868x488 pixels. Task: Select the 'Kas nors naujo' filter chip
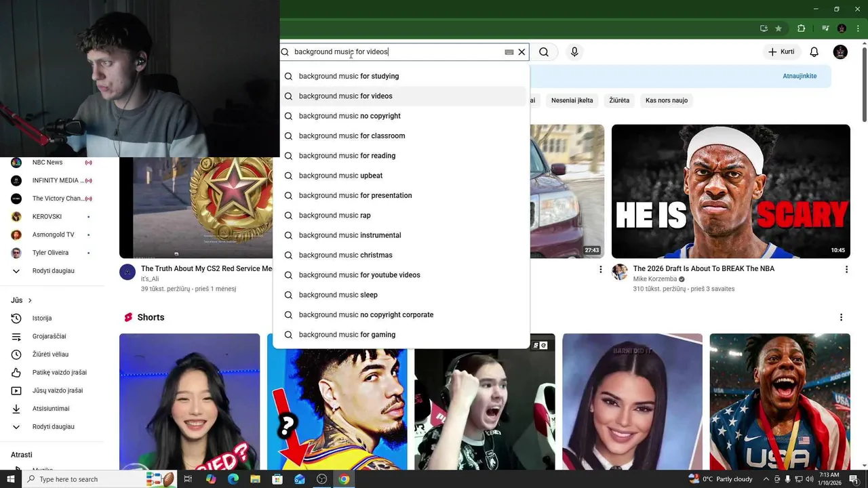[x=667, y=100]
